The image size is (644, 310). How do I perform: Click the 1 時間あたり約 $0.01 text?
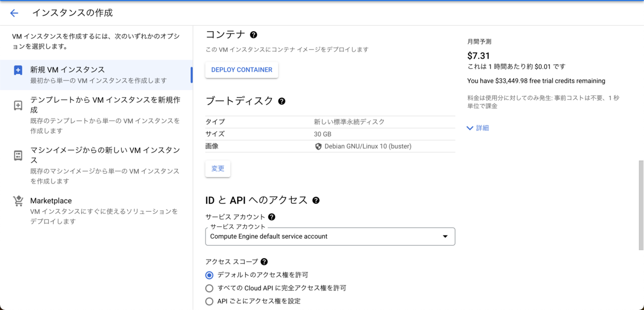516,67
